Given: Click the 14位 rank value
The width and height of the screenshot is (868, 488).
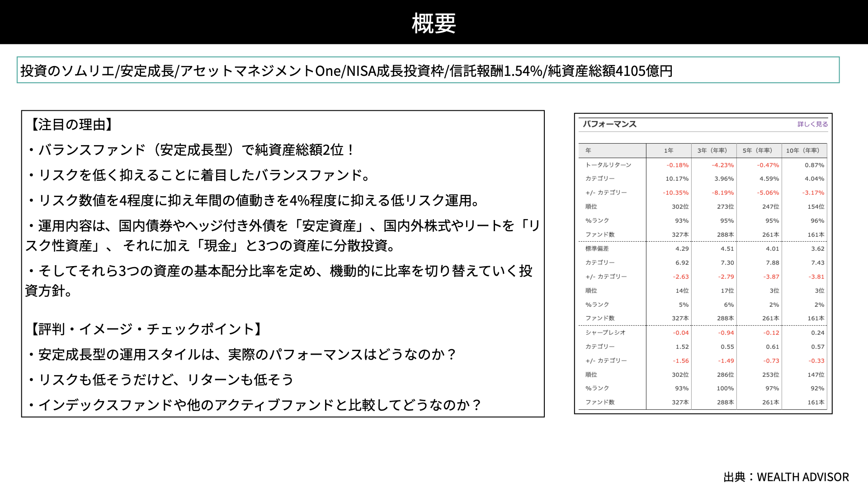Looking at the screenshot, I should coord(682,291).
